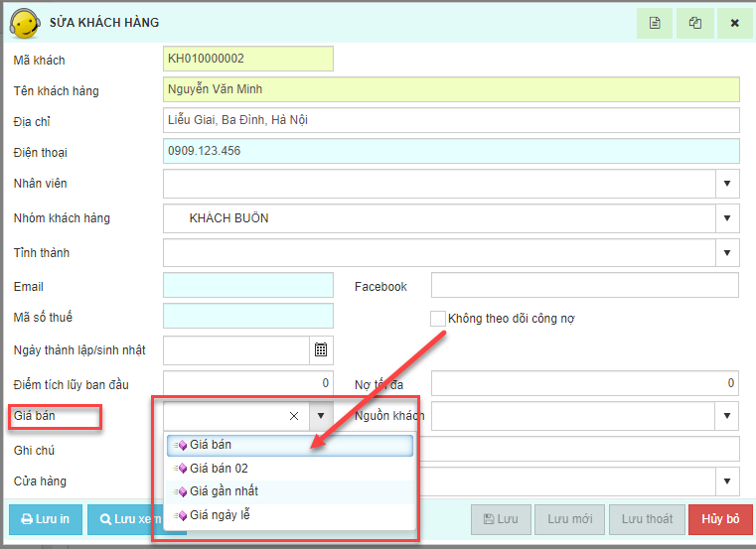Open the Nguồn khách dropdown arrow
Viewport: 756px width, 549px height.
tap(727, 416)
